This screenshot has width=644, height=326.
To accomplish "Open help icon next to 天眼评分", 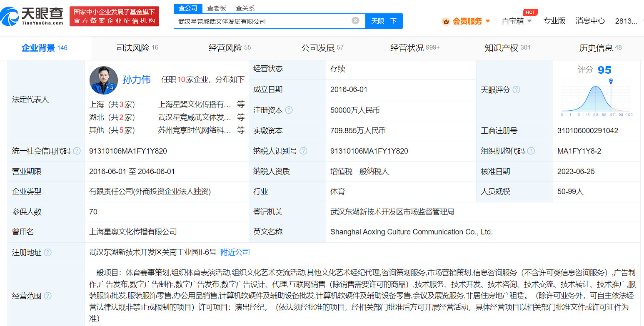I will [x=516, y=90].
